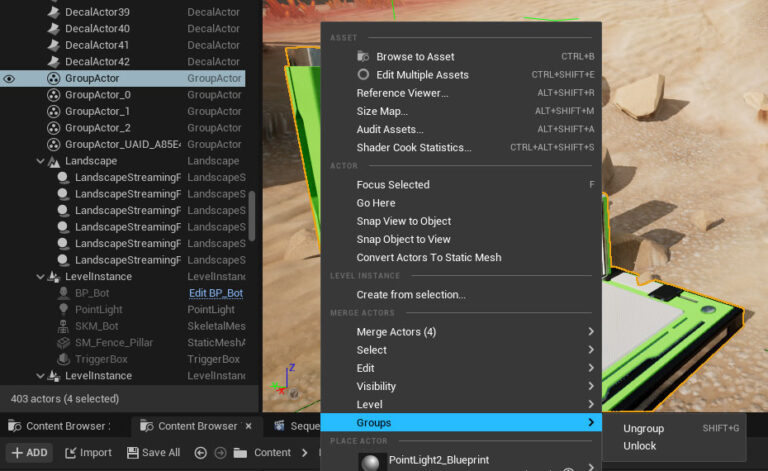Choose Convert Actors To Static Mesh

[429, 258]
